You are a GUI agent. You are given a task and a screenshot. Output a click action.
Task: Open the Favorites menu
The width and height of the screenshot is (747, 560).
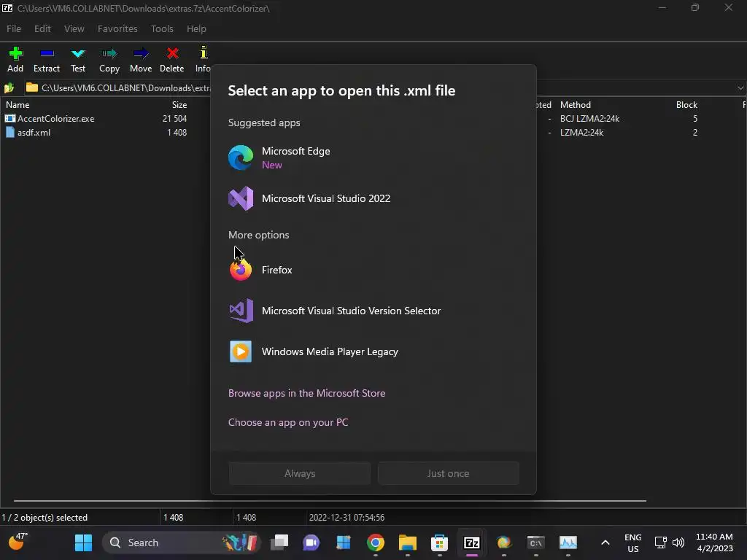[117, 28]
